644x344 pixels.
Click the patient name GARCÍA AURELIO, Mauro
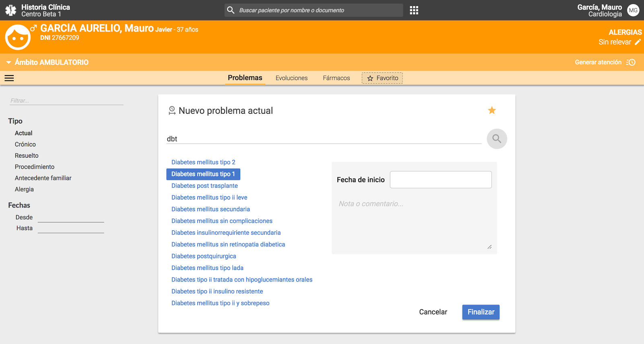97,28
